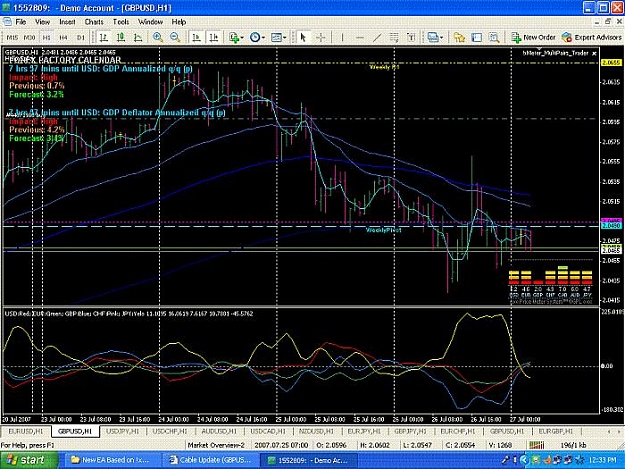625x469 pixels.
Task: Switch chart to bar chart style
Action: (104, 37)
